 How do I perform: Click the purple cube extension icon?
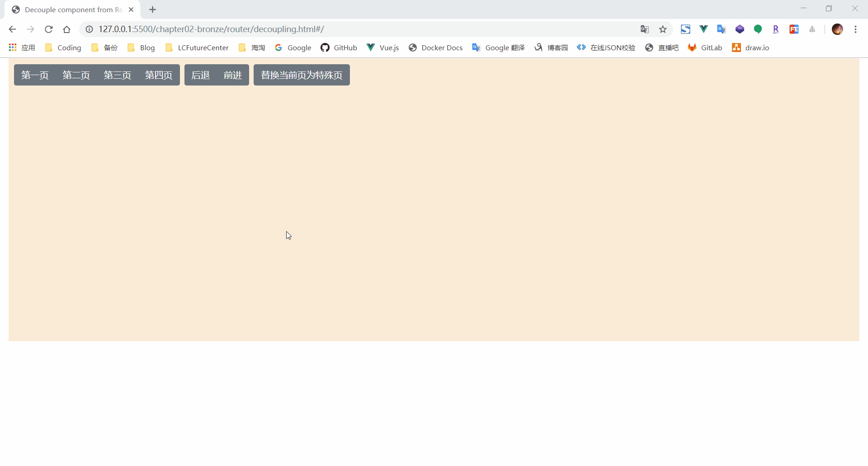click(x=740, y=29)
